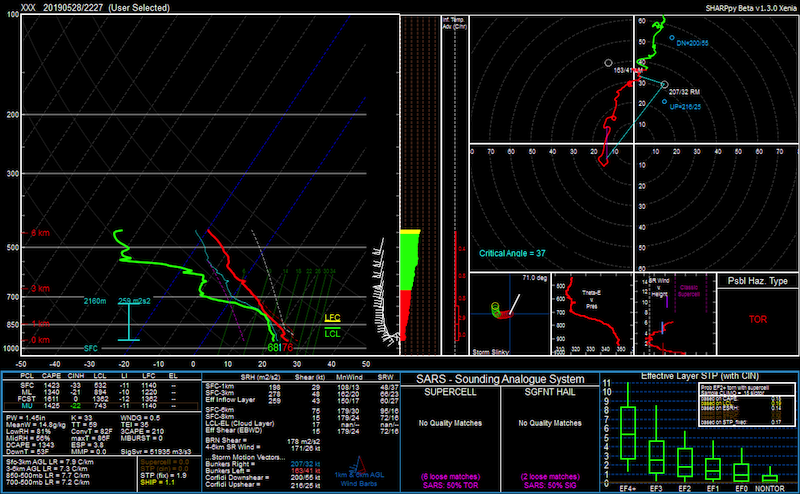Click the 1km & 6km AGL Wind Barbs icon
Viewport: 800px width, 494px height.
click(x=359, y=472)
